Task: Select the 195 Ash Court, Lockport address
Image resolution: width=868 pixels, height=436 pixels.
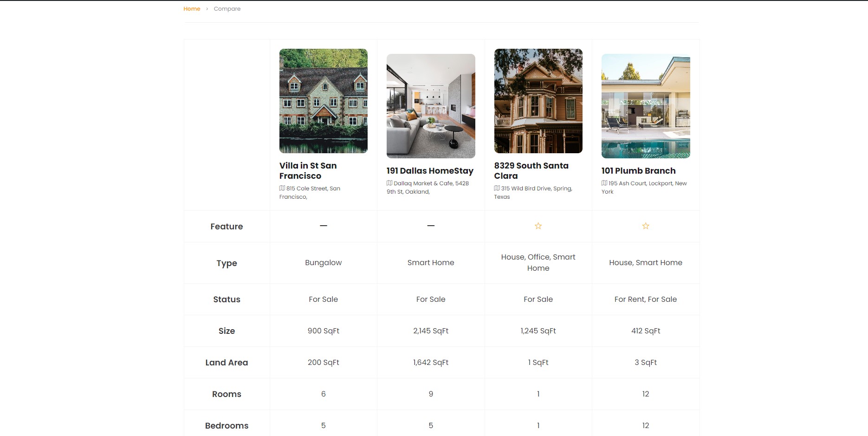Action: tap(644, 188)
